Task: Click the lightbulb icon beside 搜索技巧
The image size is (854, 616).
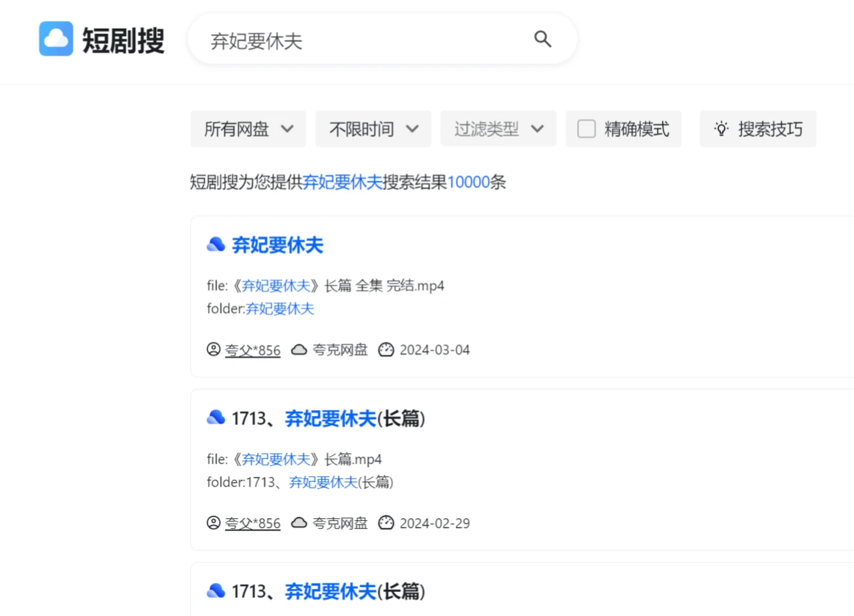Action: tap(721, 129)
